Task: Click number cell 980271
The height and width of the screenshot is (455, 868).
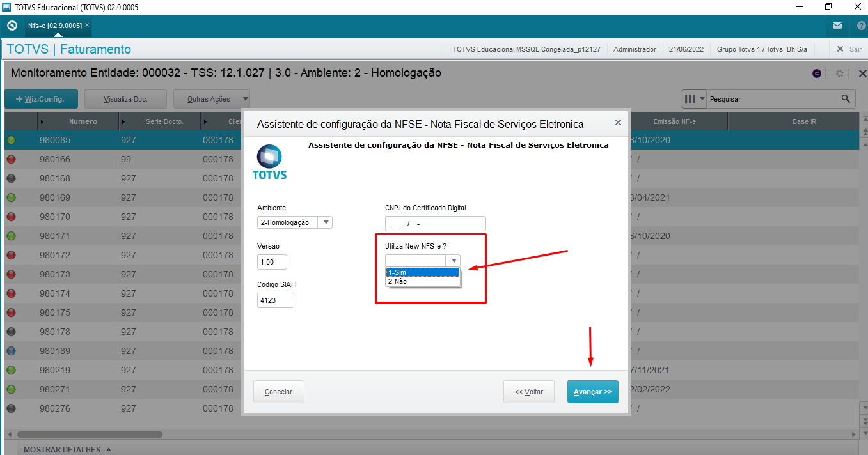Action: click(x=55, y=389)
